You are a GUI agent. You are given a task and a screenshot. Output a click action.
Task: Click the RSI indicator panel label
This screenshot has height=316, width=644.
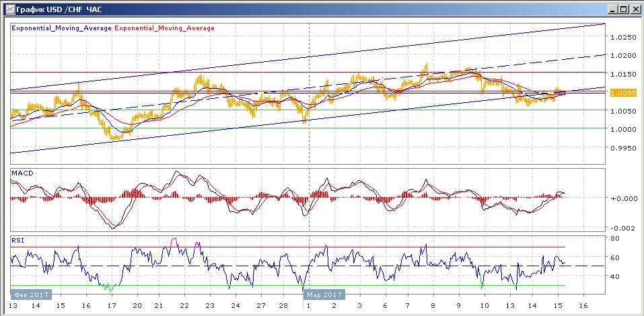(17, 241)
